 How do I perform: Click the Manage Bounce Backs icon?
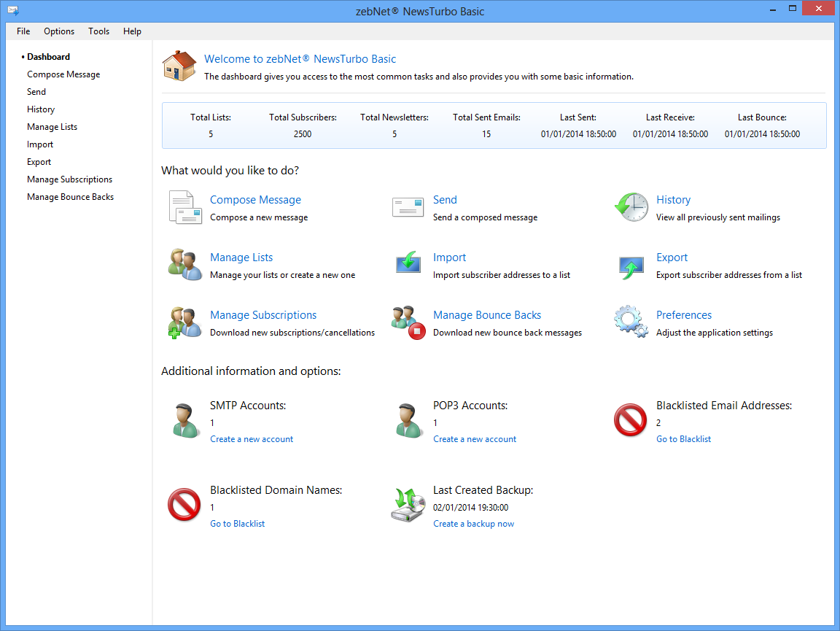pos(408,322)
